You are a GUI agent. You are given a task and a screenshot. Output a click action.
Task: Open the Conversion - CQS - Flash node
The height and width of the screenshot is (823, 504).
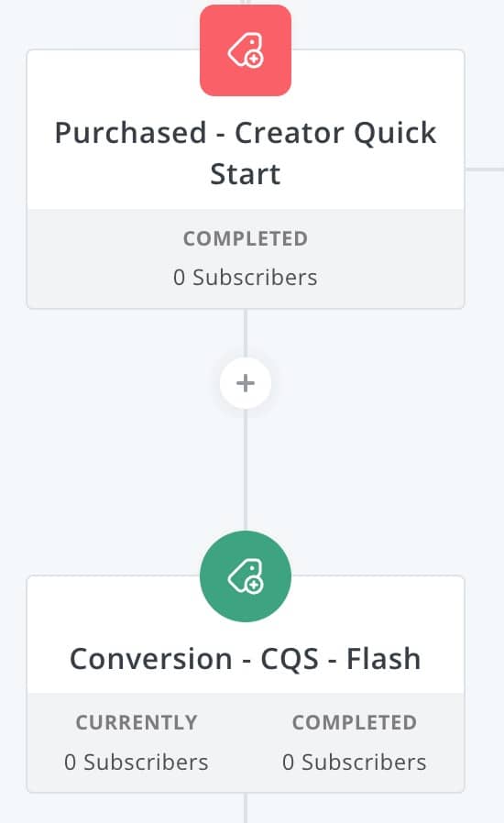tap(246, 684)
